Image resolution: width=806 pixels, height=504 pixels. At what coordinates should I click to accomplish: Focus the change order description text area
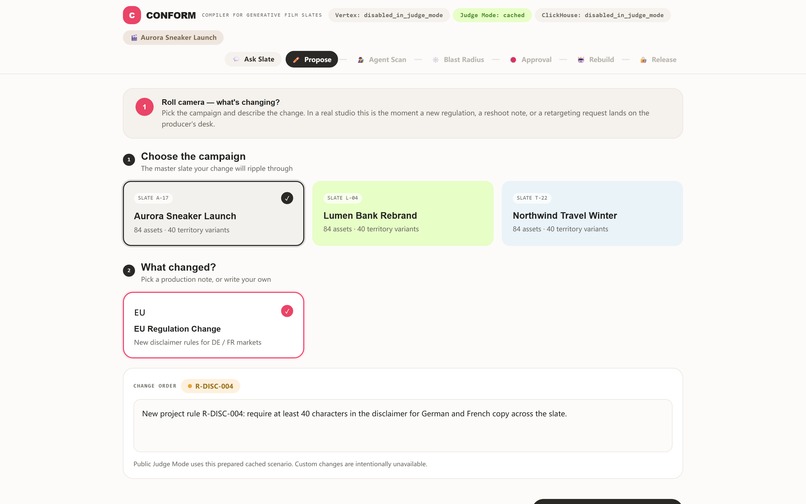[402, 426]
